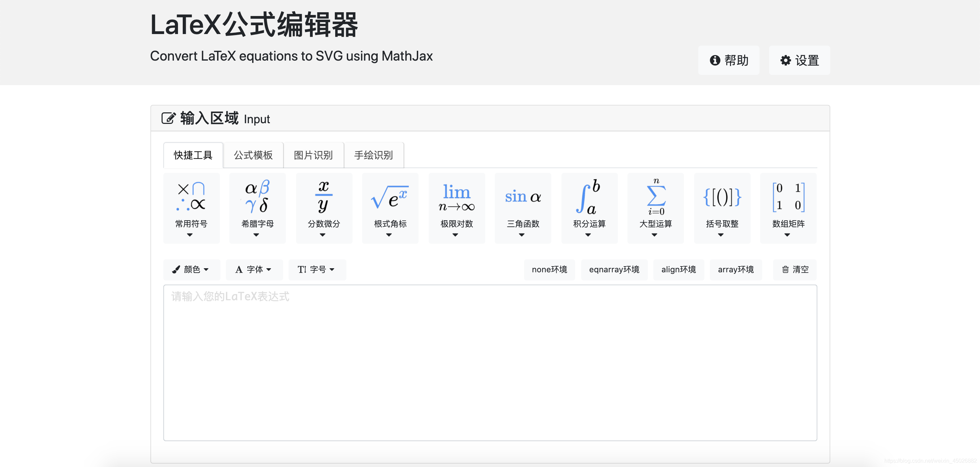
Task: Click into the LaTeX expression text area
Action: [x=490, y=363]
